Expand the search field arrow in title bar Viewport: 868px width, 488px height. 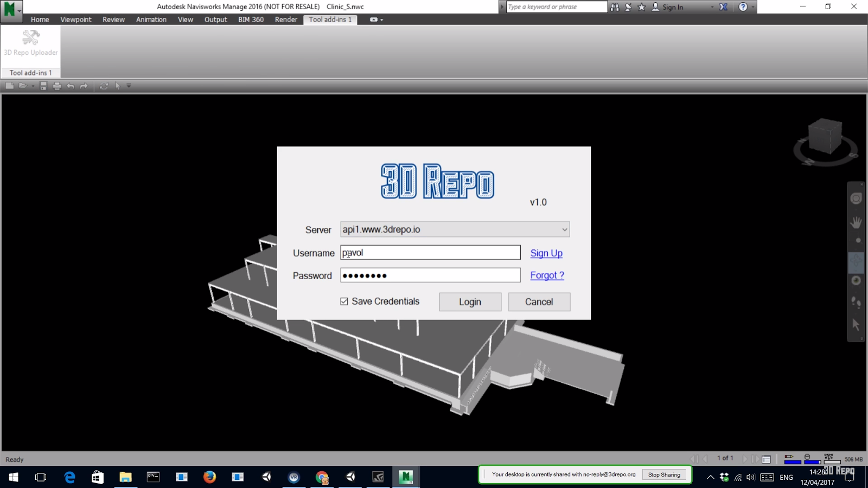click(502, 7)
